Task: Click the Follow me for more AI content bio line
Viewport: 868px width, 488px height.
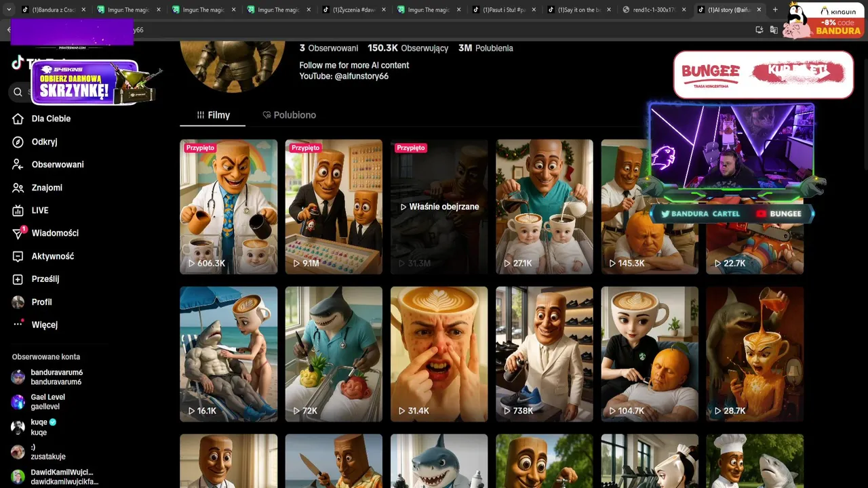Action: coord(354,65)
